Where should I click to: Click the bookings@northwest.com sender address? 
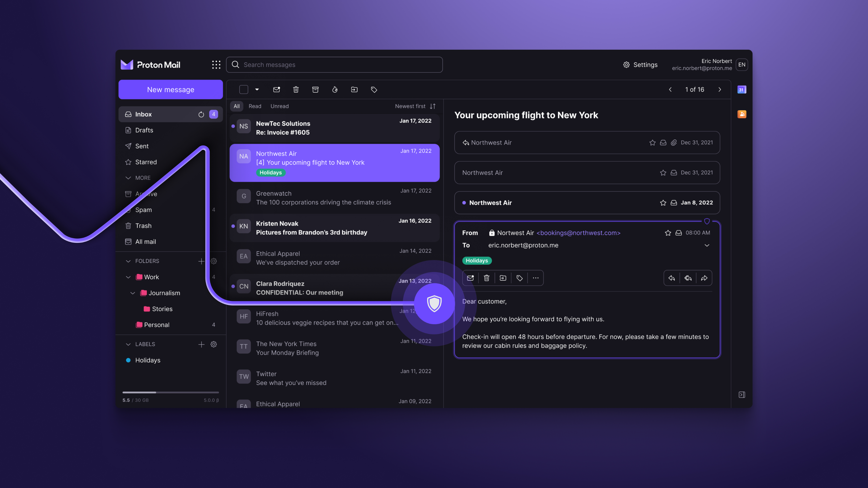[578, 233]
